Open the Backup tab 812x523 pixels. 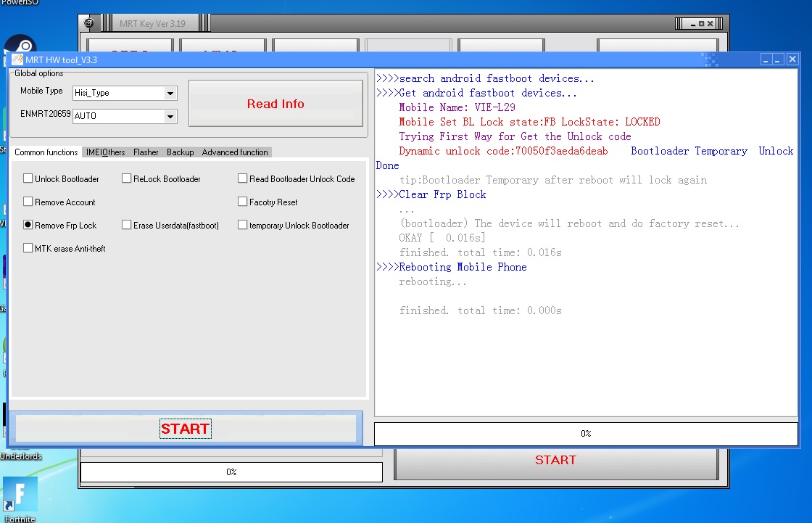[181, 152]
